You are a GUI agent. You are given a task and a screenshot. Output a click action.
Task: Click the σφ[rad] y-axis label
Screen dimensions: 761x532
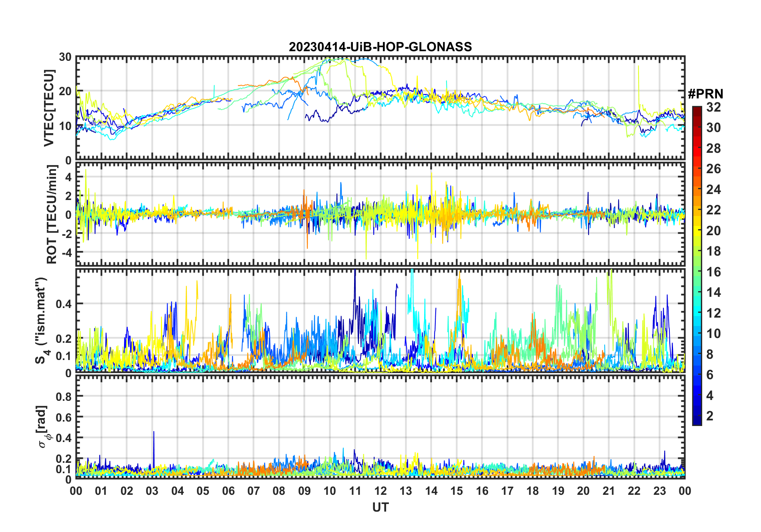(43, 426)
